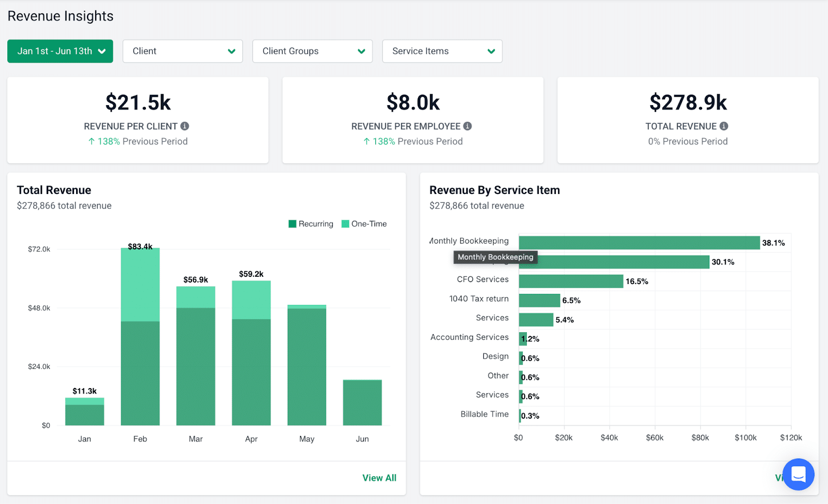Image resolution: width=828 pixels, height=504 pixels.
Task: Toggle One-Time series in chart legend
Action: 364,224
